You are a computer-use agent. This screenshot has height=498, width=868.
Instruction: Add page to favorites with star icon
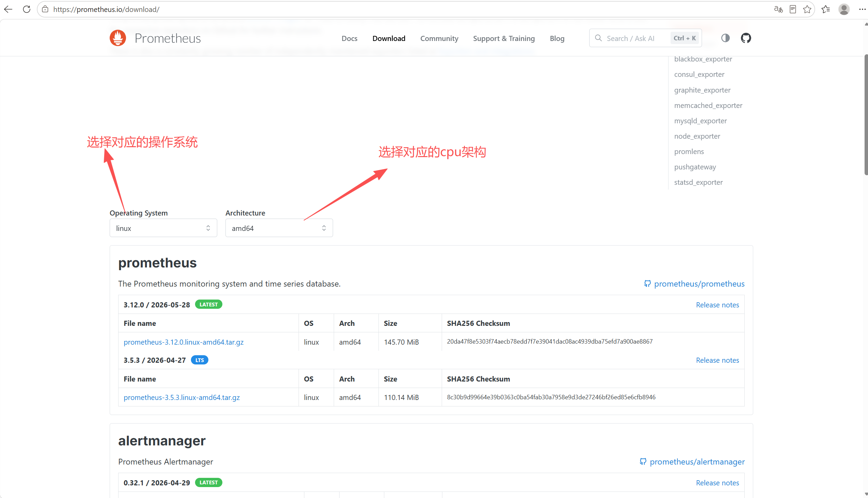[x=807, y=9]
